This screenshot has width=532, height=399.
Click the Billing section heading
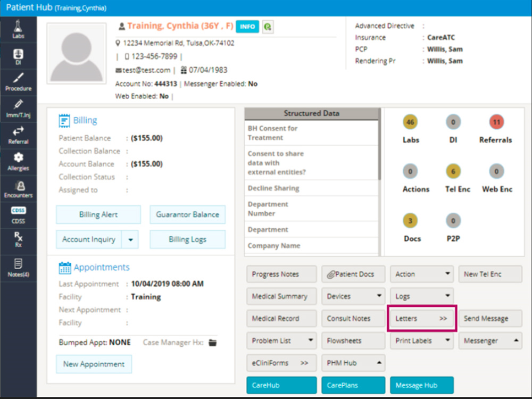tap(85, 120)
